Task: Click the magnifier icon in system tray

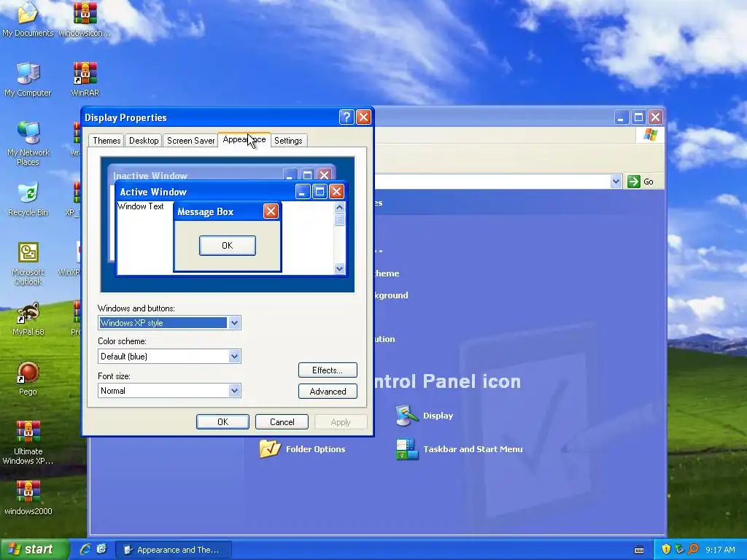Action: 693,550
